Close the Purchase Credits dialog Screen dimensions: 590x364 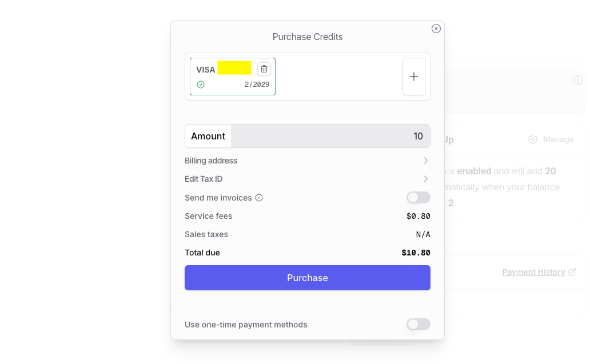click(436, 29)
